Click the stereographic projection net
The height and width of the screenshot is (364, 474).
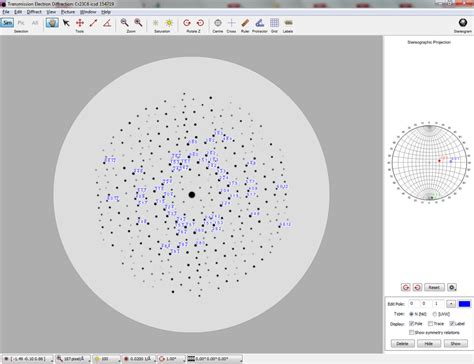[429, 162]
